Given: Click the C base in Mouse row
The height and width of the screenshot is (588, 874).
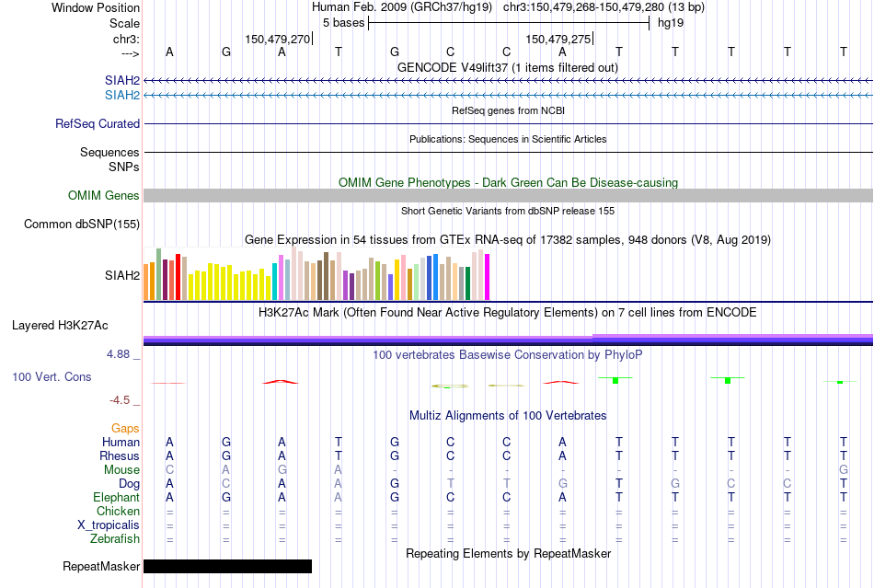Looking at the screenshot, I should pyautogui.click(x=169, y=470).
